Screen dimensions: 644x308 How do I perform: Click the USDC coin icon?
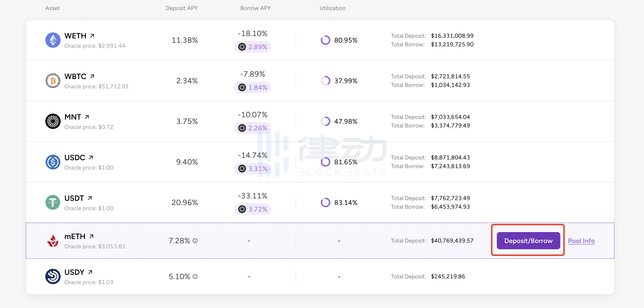pos(53,162)
